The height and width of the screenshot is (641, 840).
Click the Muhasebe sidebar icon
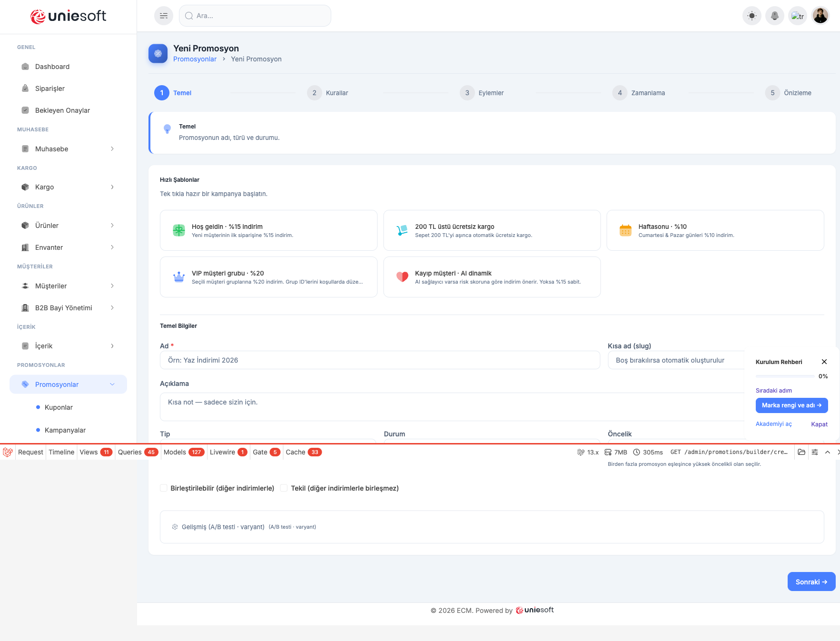25,149
